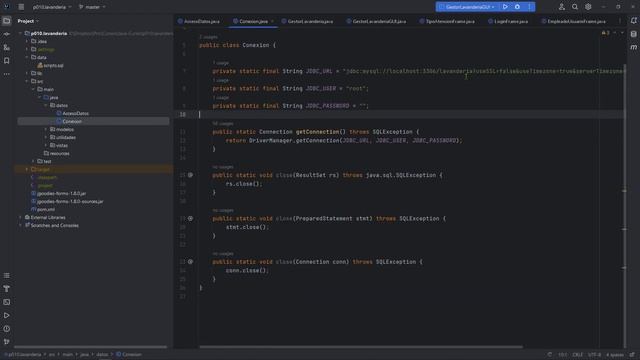Click the project panel horizontal scrollbar
Viewport: 640px width, 360px height.
click(x=91, y=347)
